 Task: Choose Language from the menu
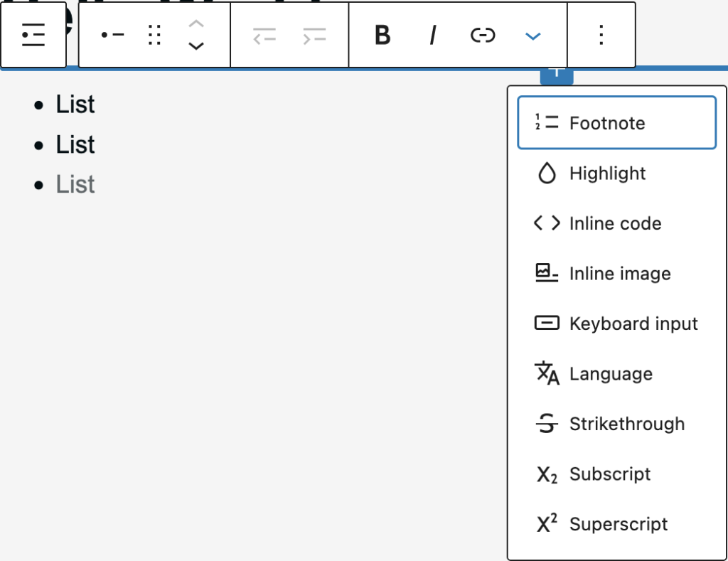click(617, 373)
